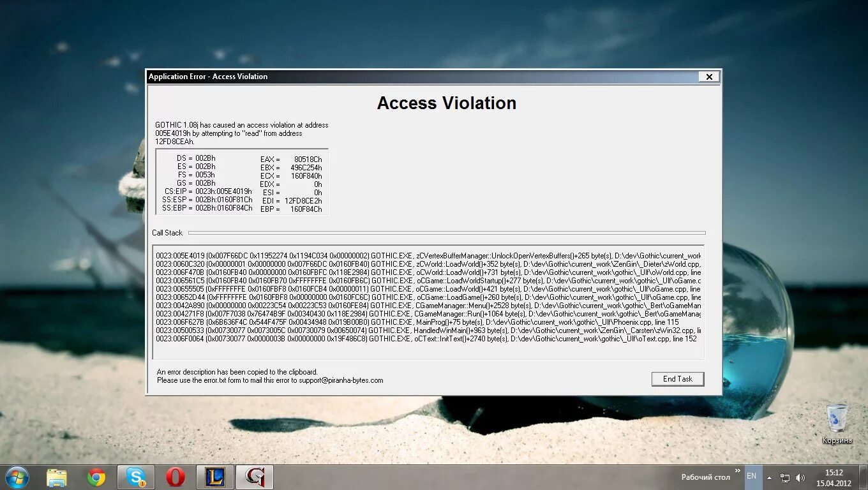Click the Рабочий стол toolbar label

[705, 477]
